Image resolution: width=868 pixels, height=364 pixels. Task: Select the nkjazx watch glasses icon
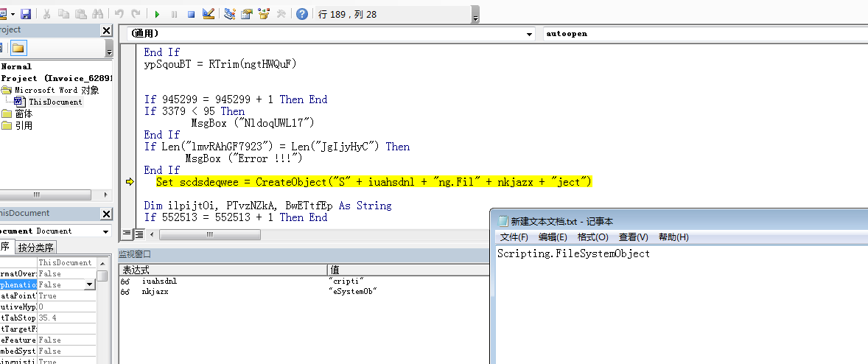pyautogui.click(x=126, y=291)
